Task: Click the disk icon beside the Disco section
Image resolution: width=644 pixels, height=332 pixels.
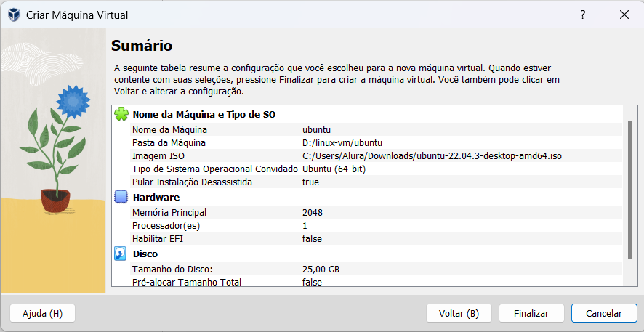Action: click(x=120, y=254)
